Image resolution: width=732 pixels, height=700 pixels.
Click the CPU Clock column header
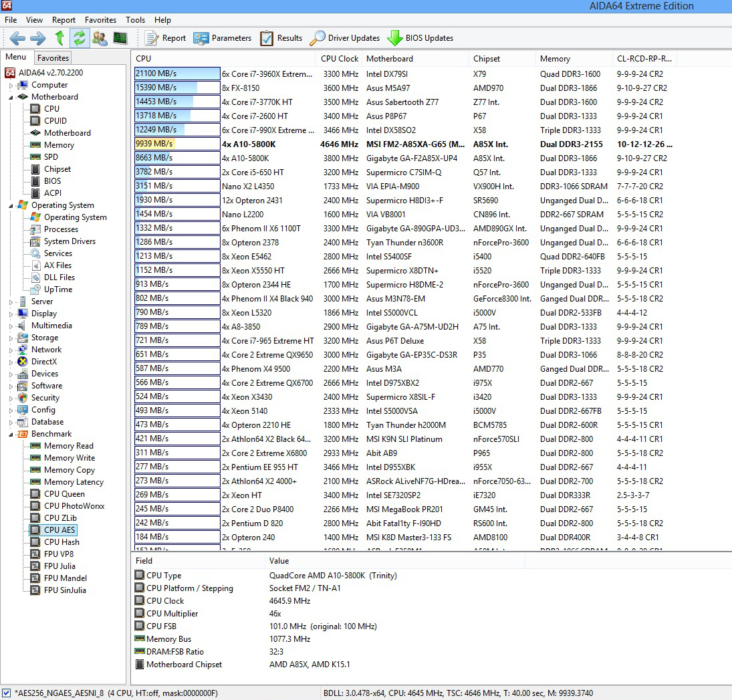click(340, 58)
